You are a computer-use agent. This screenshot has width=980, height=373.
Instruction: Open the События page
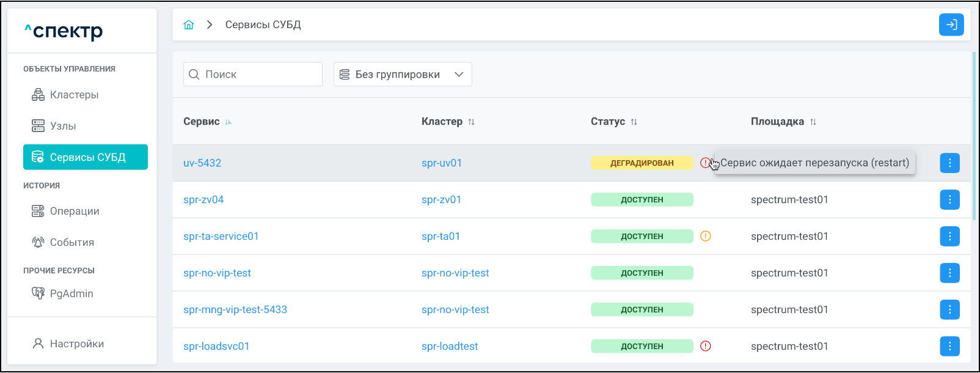71,242
